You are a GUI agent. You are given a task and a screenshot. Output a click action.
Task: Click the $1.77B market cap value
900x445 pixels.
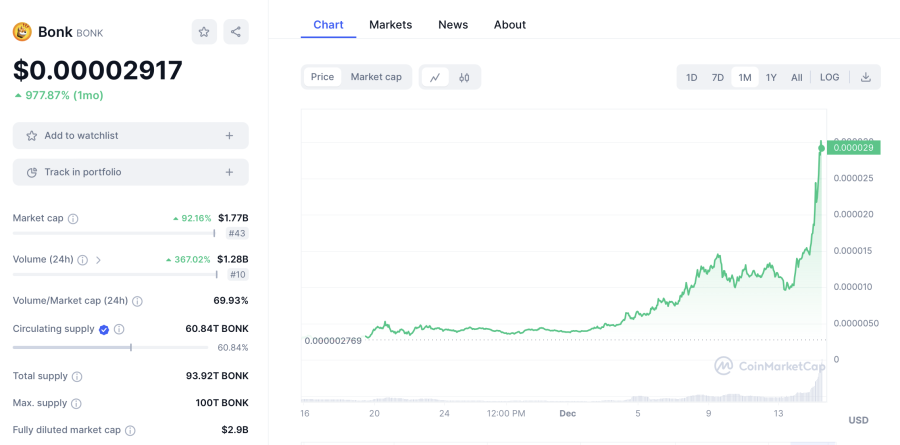[233, 218]
